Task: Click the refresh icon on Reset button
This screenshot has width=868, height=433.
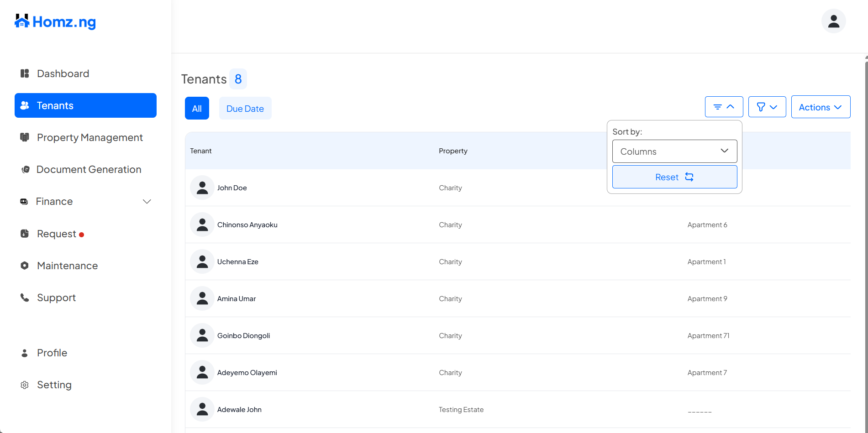Action: tap(689, 177)
